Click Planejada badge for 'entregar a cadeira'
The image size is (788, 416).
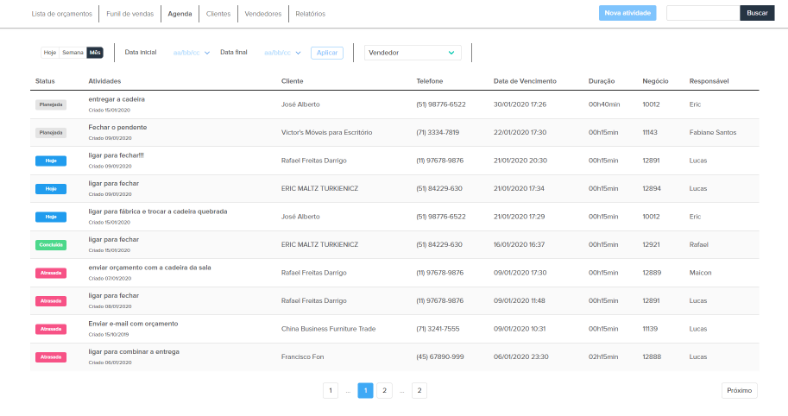50,104
